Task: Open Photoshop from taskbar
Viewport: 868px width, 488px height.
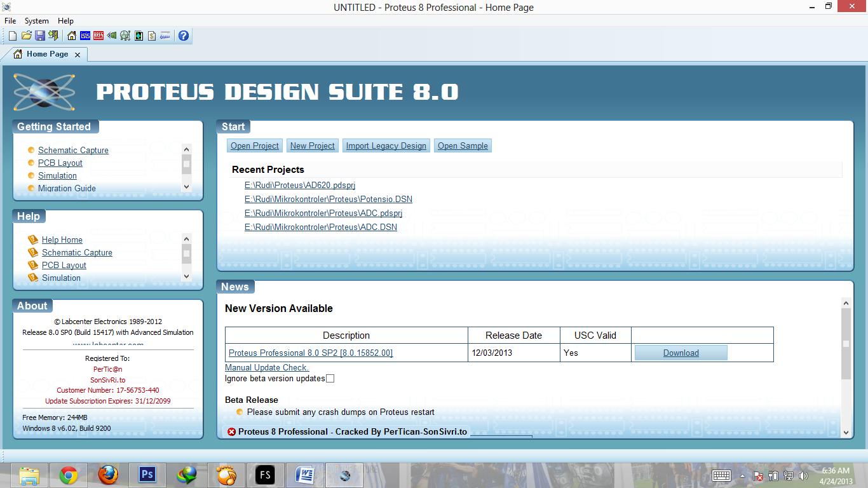Action: click(147, 475)
